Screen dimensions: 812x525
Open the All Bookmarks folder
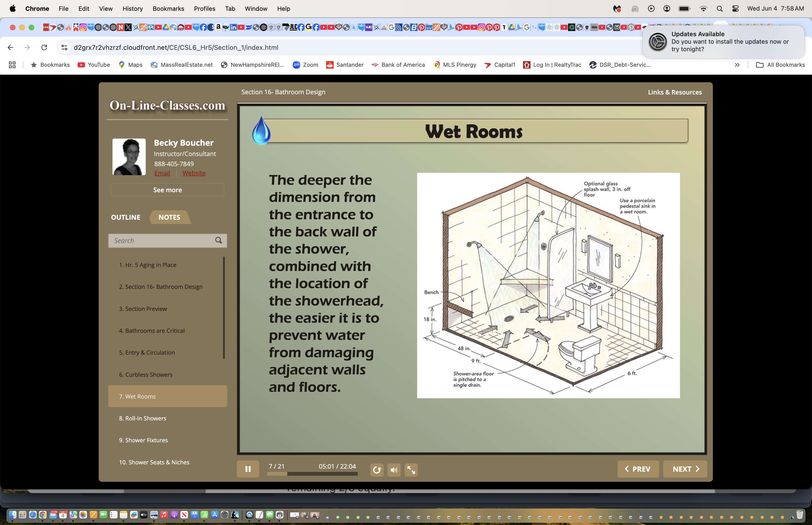780,65
